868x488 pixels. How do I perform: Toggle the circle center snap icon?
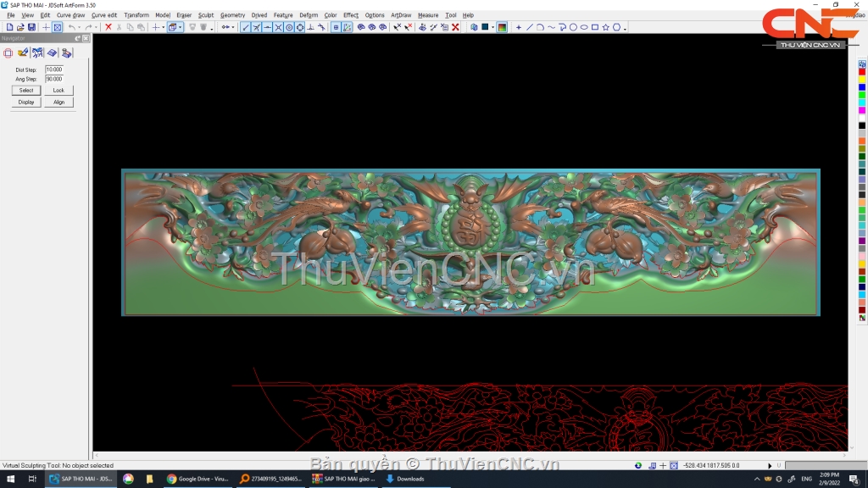click(x=289, y=27)
